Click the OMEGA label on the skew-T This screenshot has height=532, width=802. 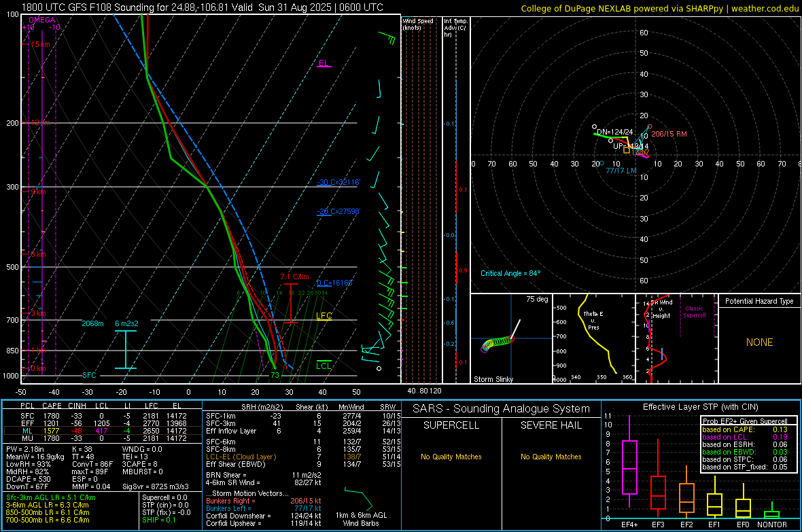(41, 20)
